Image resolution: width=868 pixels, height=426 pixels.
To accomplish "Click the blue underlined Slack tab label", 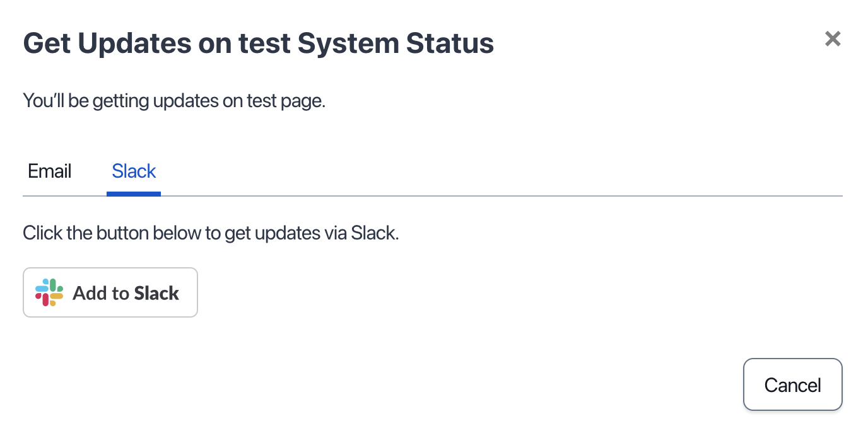I will pos(134,171).
